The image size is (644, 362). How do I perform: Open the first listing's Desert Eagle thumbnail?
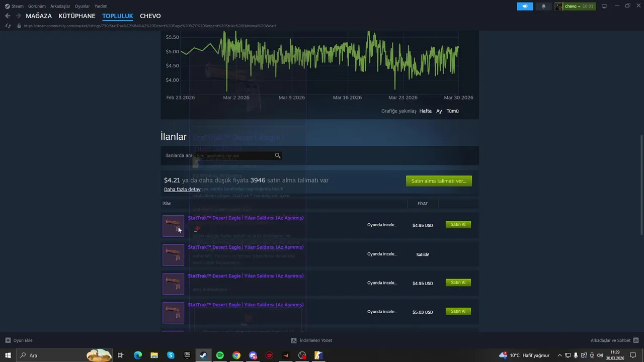pos(173,226)
